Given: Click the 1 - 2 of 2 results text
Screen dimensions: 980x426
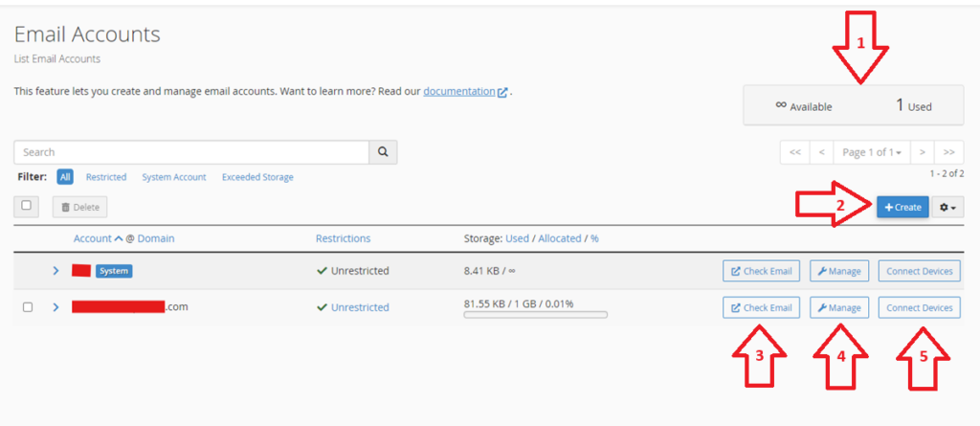Looking at the screenshot, I should [x=947, y=174].
